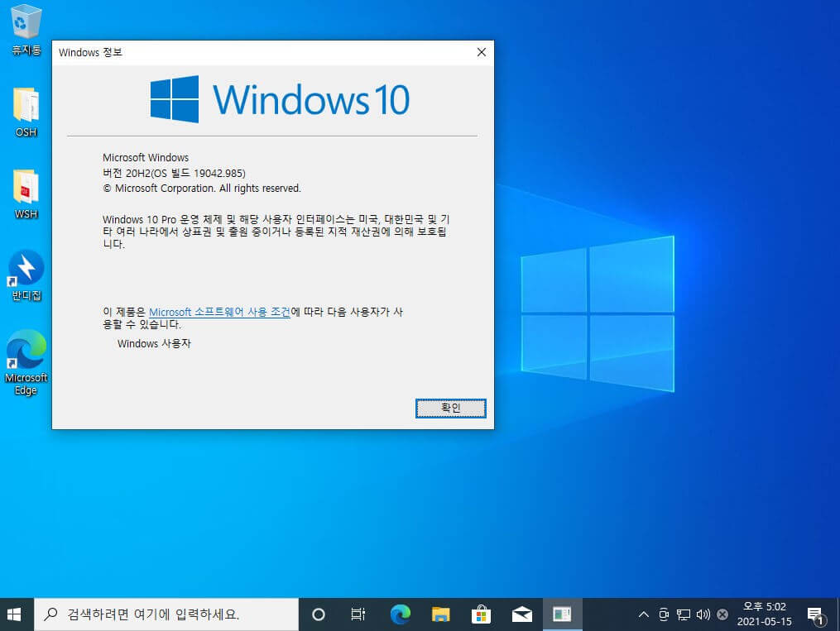Viewport: 840px width, 631px height.
Task: Open the volume speaker tray icon
Action: [703, 614]
